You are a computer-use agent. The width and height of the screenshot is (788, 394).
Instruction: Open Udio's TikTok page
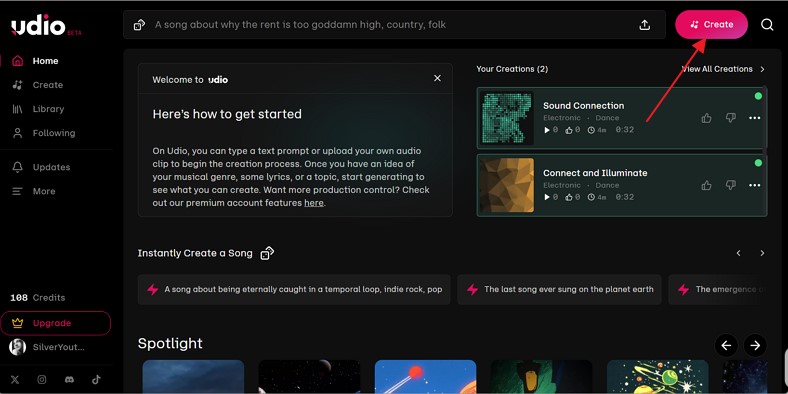(x=96, y=380)
